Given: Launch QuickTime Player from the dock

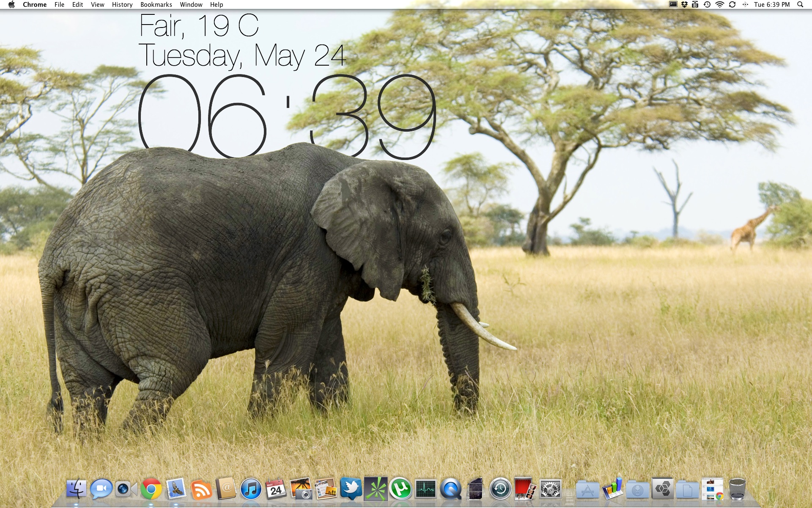Looking at the screenshot, I should tap(450, 489).
